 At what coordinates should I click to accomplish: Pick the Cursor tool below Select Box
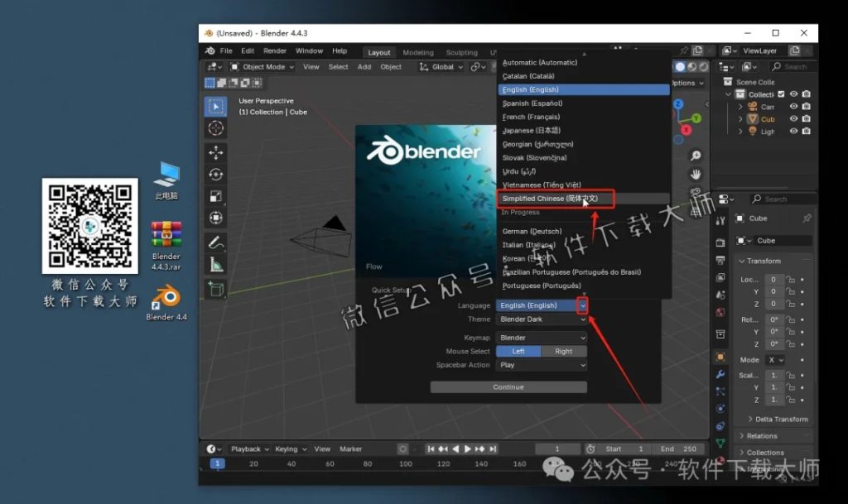click(x=215, y=129)
